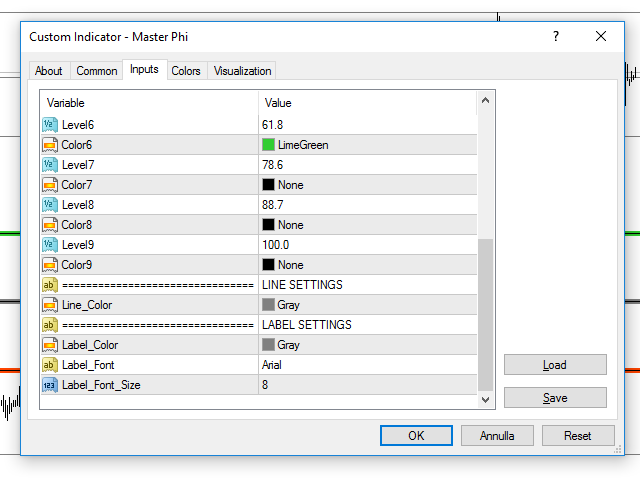Pick the Gray swatch for Label_Color
The height and width of the screenshot is (480, 640).
pos(268,345)
